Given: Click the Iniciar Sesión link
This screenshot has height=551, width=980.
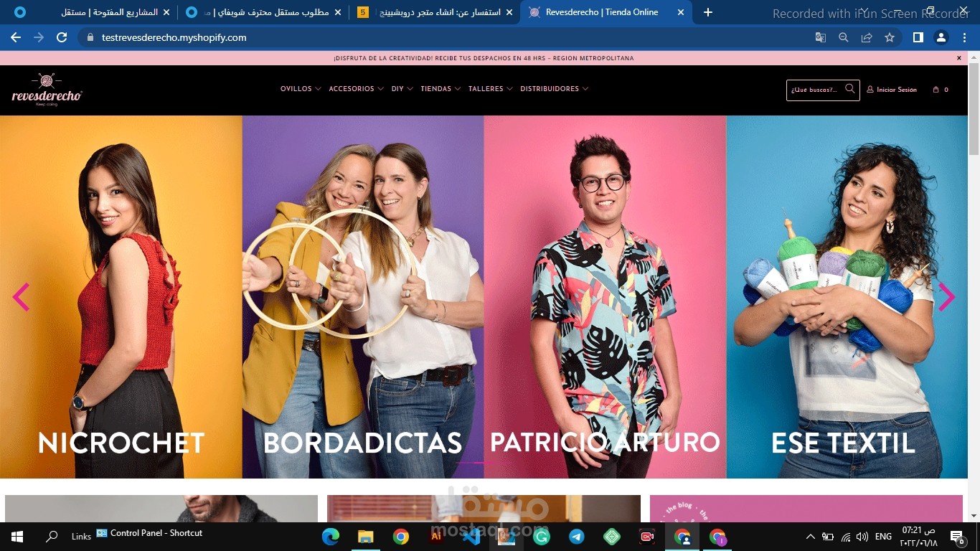Looking at the screenshot, I should coord(892,90).
